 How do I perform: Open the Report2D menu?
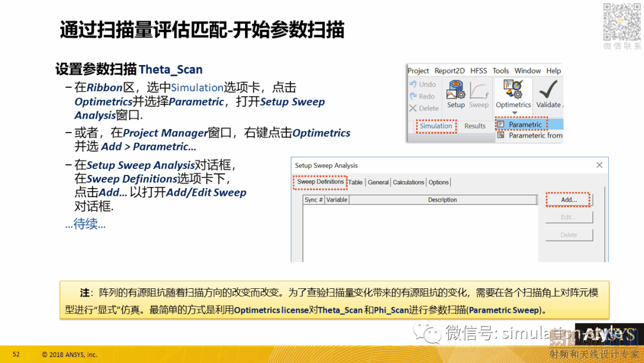(x=450, y=70)
